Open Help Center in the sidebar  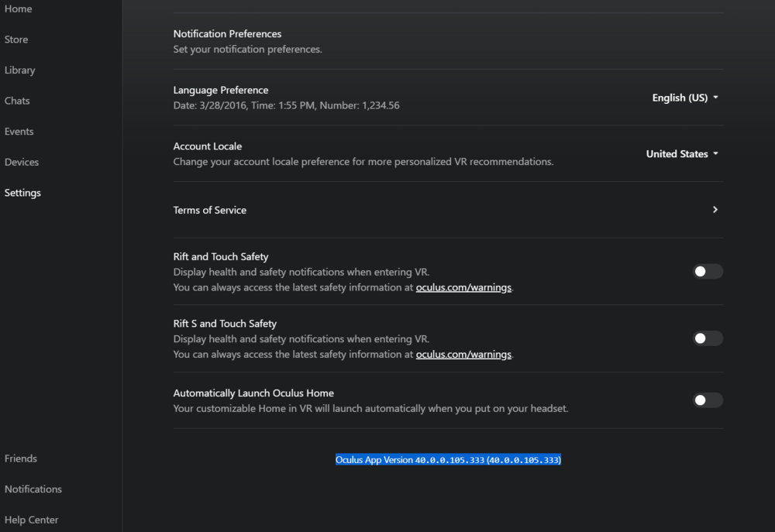click(x=32, y=520)
